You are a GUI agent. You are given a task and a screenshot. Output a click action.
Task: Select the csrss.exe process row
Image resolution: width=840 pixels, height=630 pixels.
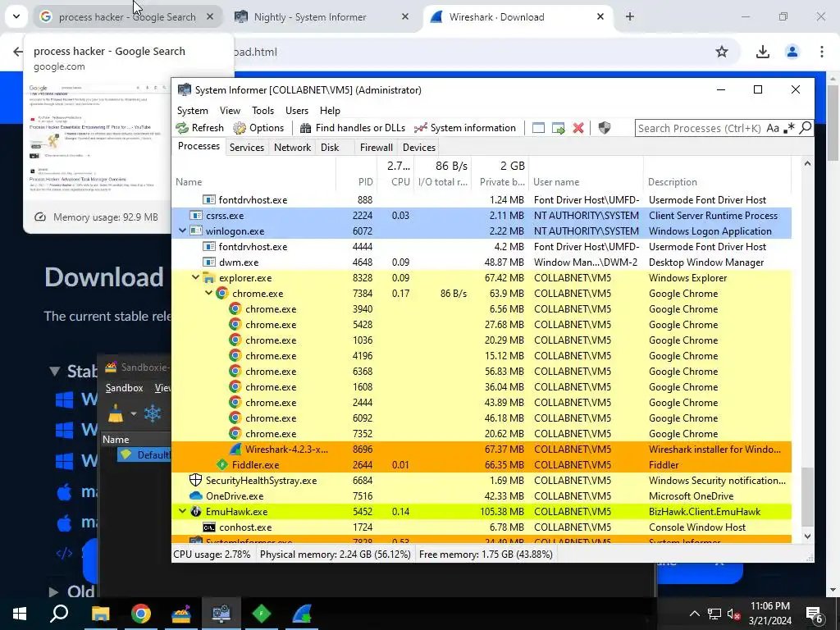[x=482, y=216]
